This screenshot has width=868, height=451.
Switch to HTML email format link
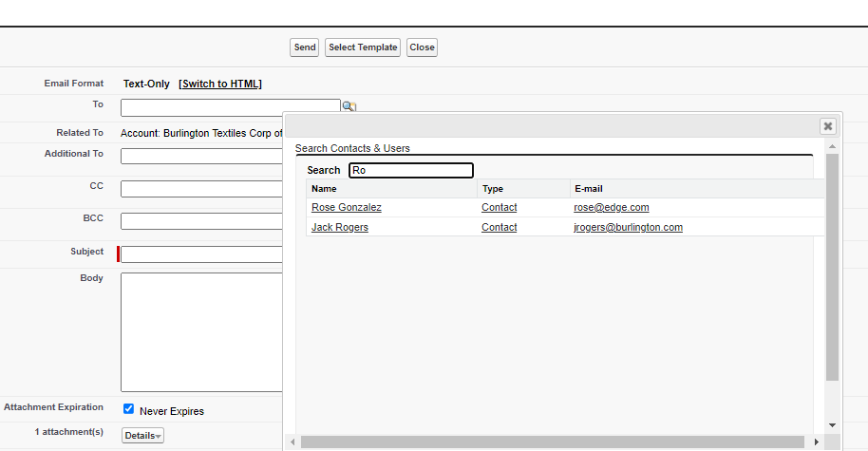[x=220, y=84]
